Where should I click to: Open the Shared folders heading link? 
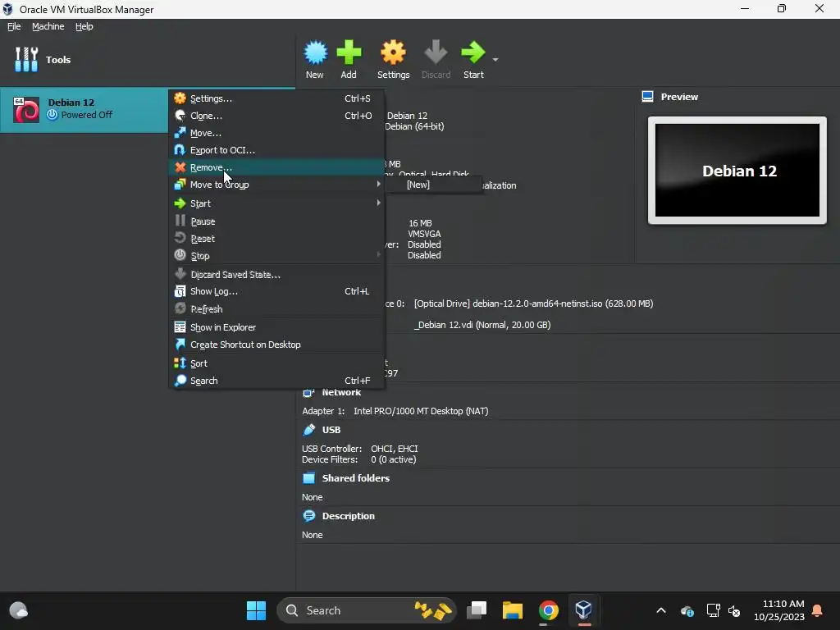tap(356, 478)
